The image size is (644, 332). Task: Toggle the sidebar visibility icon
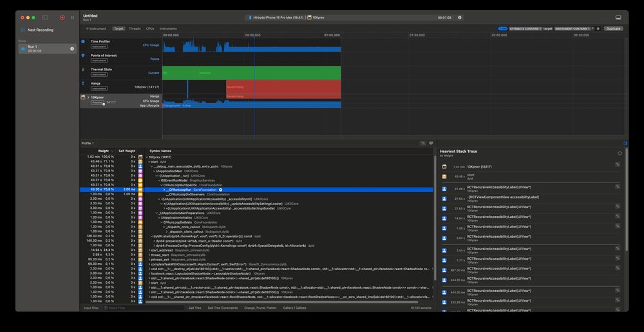click(x=45, y=17)
